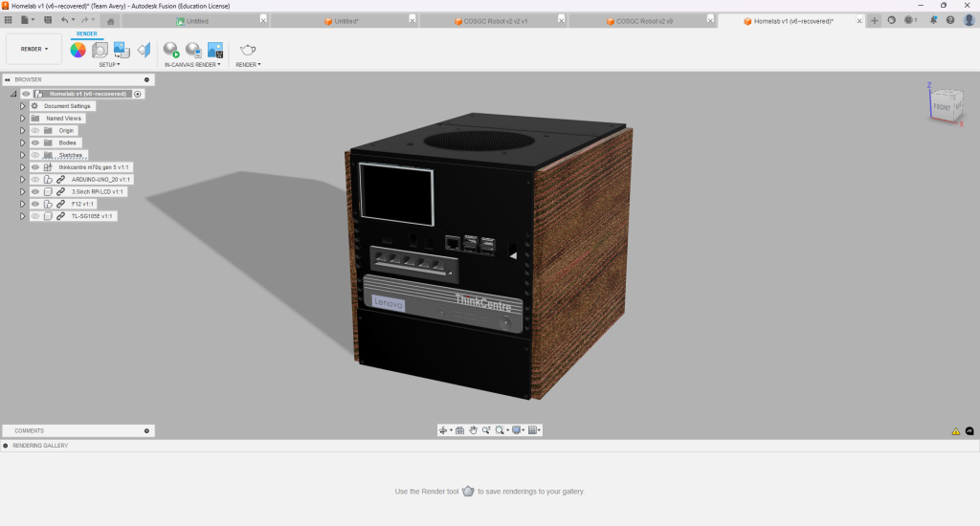Open the Display Settings monitor icon
This screenshot has height=526, width=980.
[516, 430]
